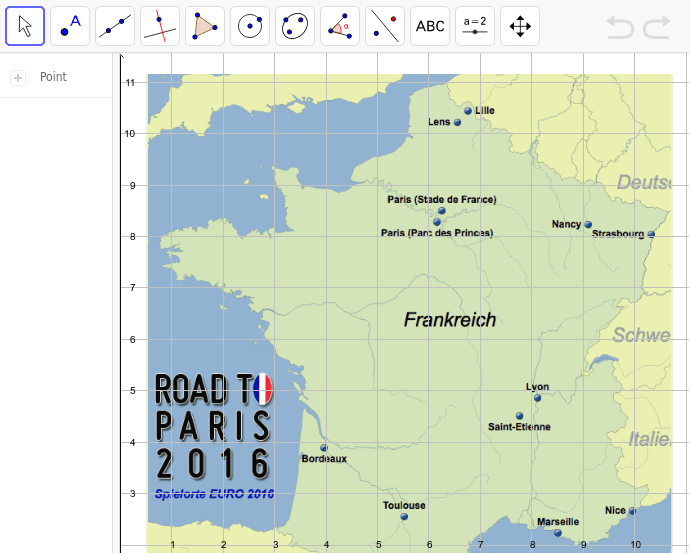Select the Move arrow tool
The image size is (691, 555).
[25, 26]
